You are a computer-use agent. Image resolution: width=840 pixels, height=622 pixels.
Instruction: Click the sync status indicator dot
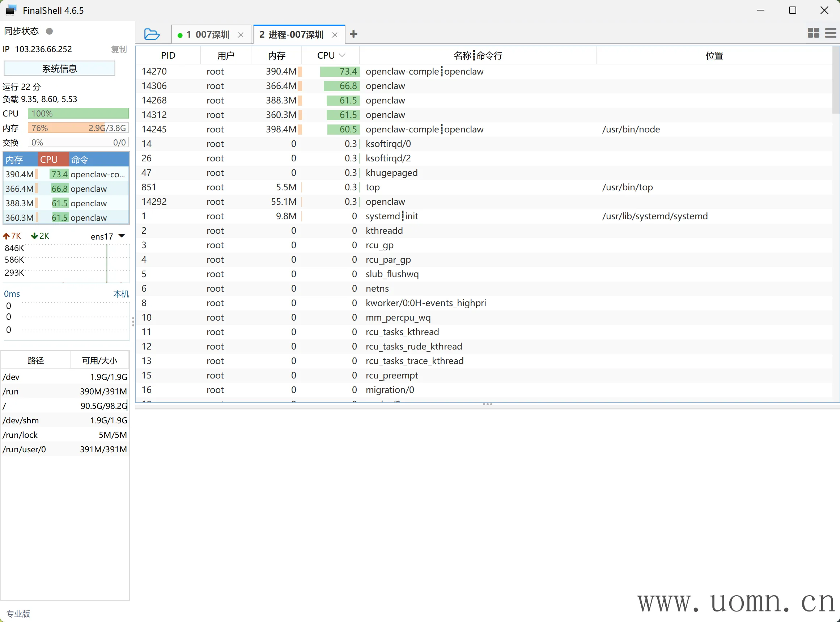(x=49, y=31)
